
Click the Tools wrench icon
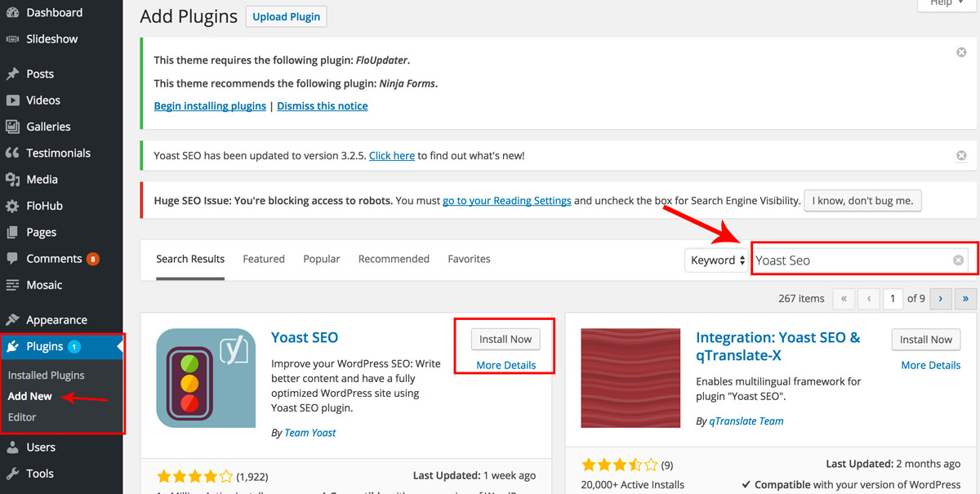[12, 474]
